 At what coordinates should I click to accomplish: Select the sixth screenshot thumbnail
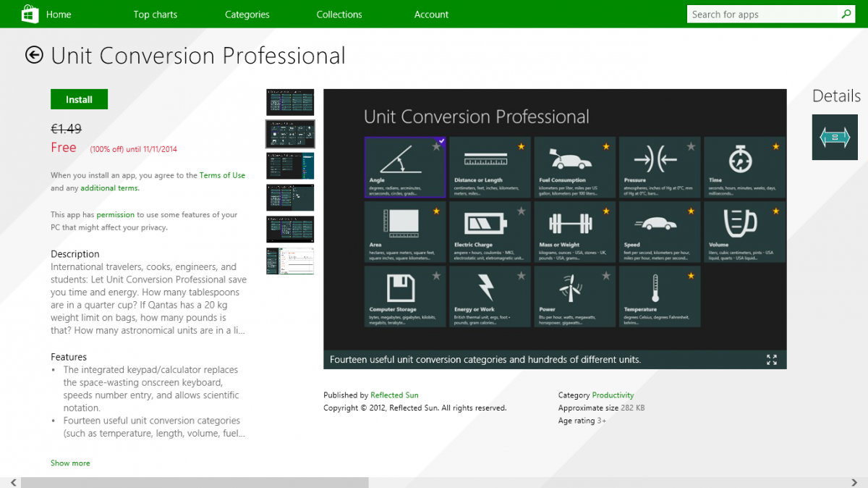[290, 261]
